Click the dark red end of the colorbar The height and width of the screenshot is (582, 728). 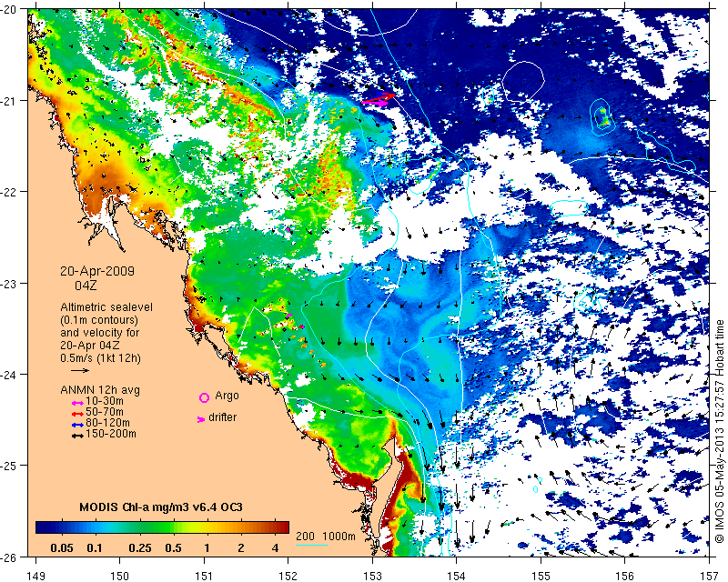(283, 527)
